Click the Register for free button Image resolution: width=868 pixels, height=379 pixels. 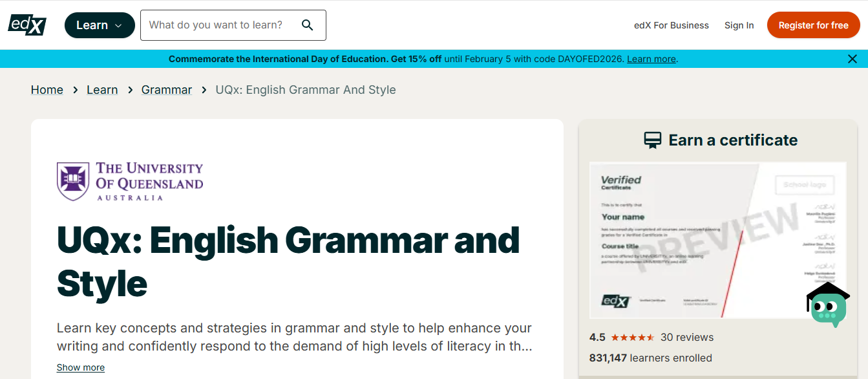(813, 25)
